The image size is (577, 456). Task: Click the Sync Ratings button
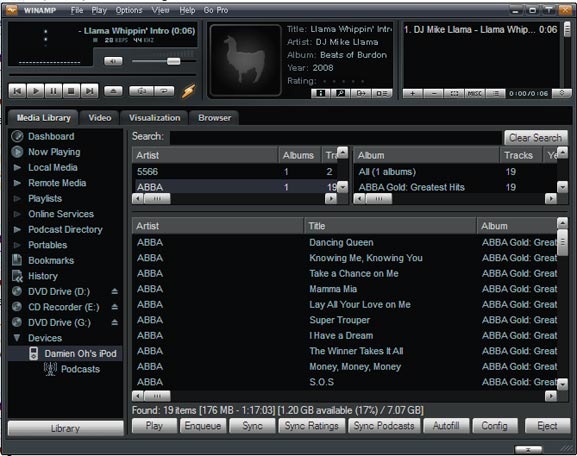312,426
